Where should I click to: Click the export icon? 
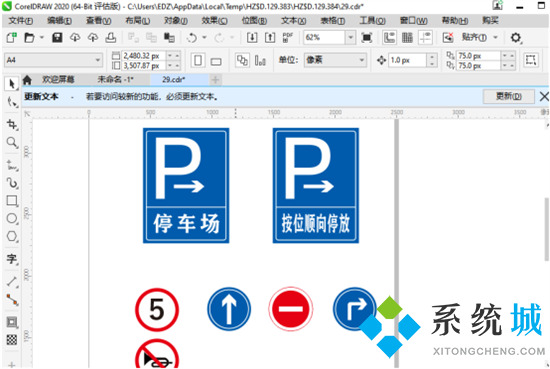[270, 37]
